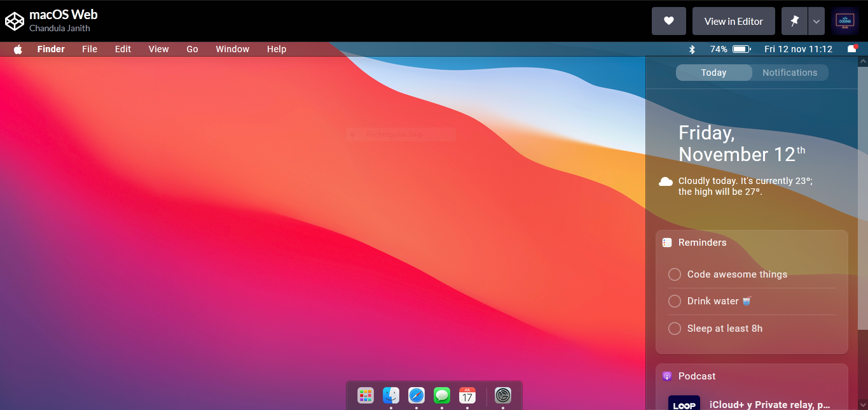This screenshot has height=410, width=868.
Task: Open the Apple logo menu
Action: pyautogui.click(x=18, y=49)
